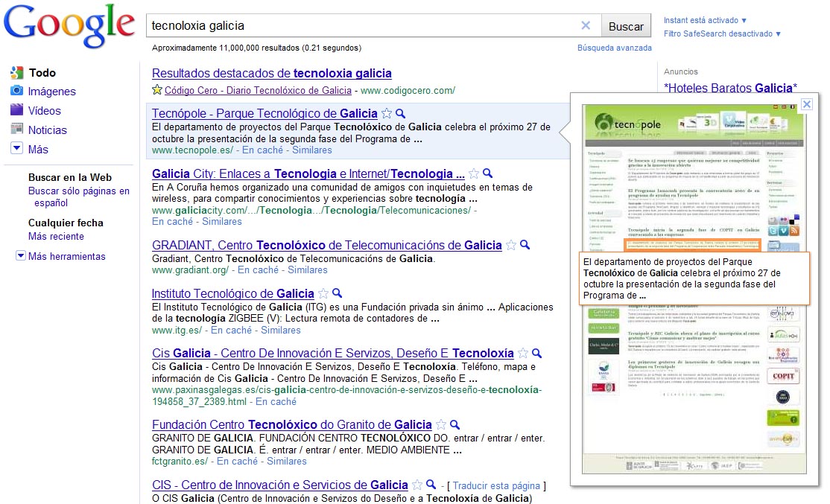The height and width of the screenshot is (504, 830).
Task: Star the Galicia City result
Action: [474, 173]
